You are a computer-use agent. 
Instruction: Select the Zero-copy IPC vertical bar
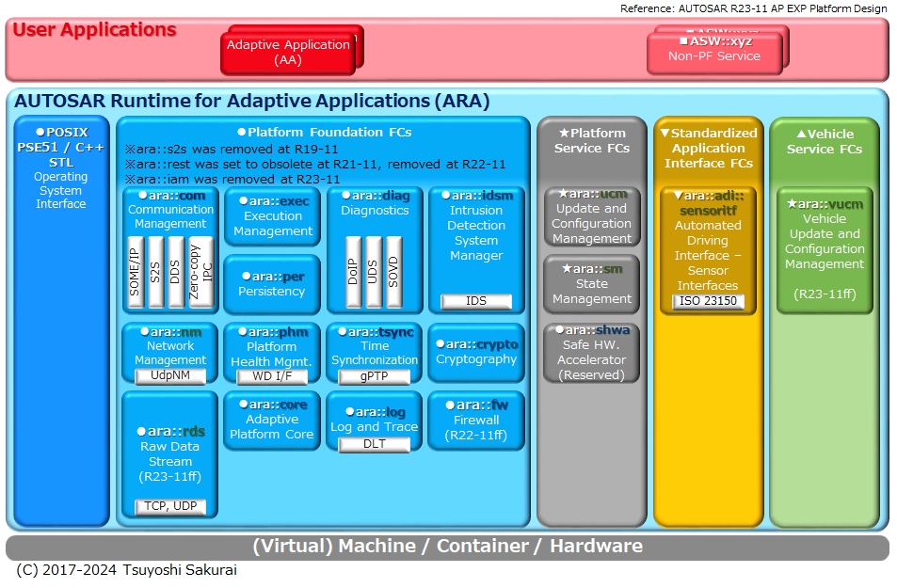tap(200, 273)
